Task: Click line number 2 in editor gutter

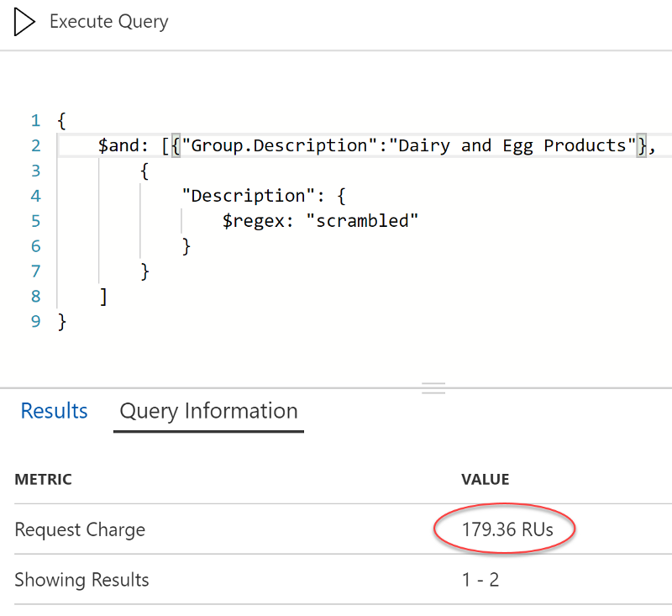Action: click(35, 145)
